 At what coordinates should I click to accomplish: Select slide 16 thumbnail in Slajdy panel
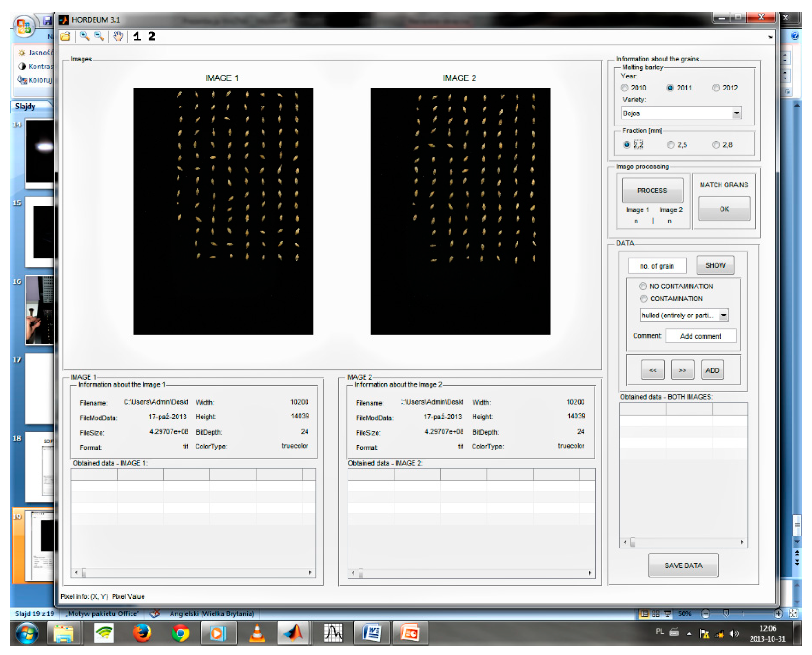pos(40,310)
